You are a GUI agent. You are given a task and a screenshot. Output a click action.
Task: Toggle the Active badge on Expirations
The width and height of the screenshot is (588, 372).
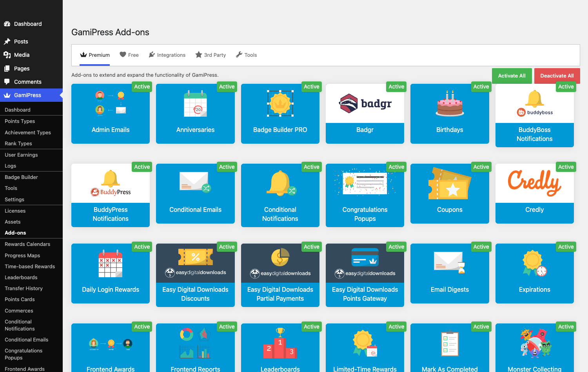566,247
